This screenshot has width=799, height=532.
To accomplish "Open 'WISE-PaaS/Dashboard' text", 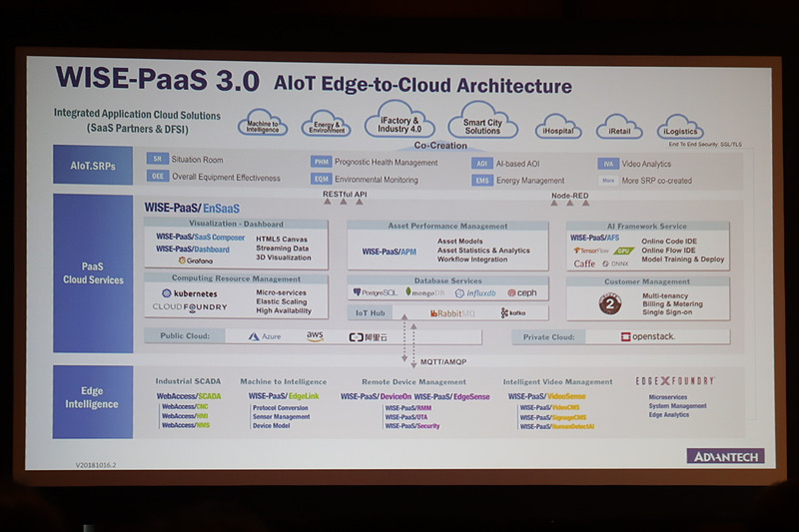I will tap(193, 249).
